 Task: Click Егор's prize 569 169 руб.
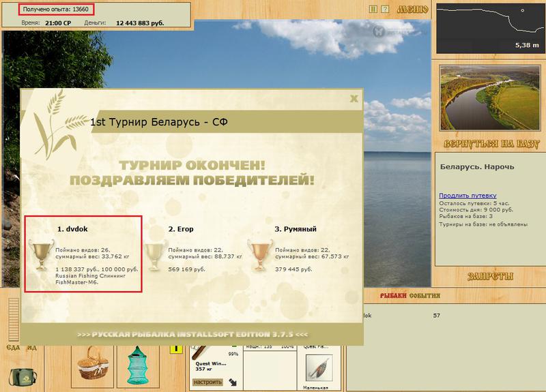click(186, 269)
